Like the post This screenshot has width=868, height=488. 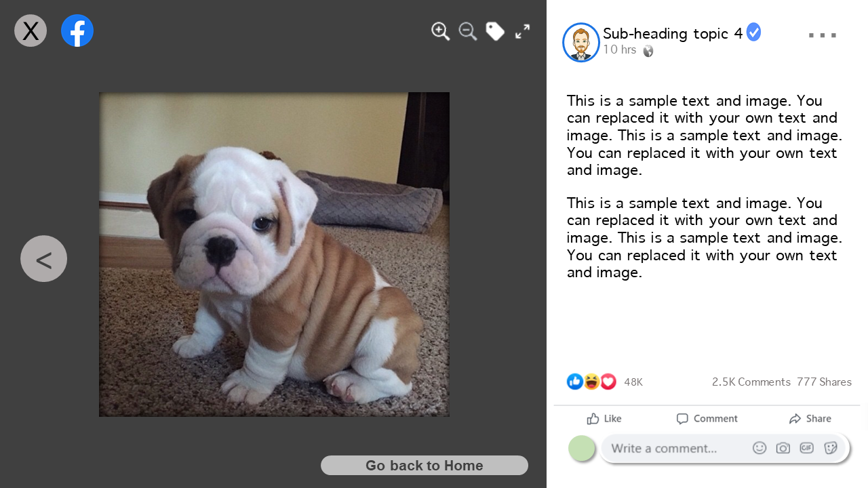click(604, 419)
